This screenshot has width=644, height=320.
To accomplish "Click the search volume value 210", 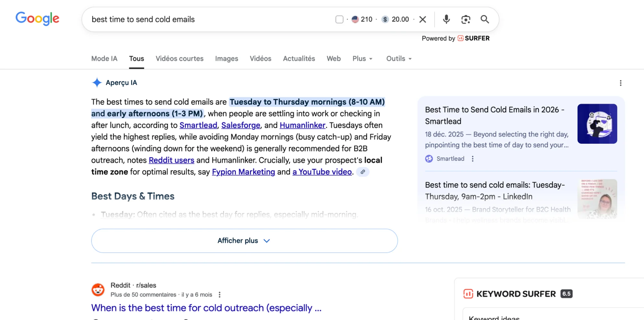I will pos(367,19).
